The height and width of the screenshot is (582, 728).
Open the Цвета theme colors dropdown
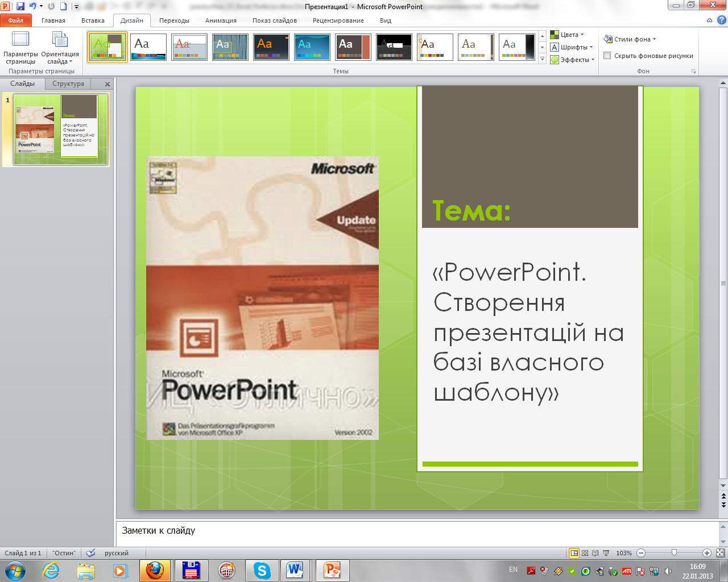point(567,35)
